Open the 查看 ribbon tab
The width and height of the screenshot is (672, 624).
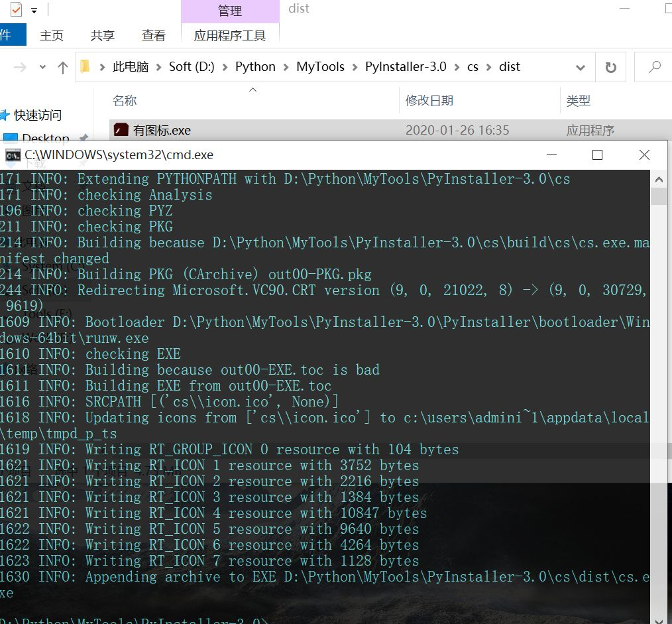(x=154, y=36)
